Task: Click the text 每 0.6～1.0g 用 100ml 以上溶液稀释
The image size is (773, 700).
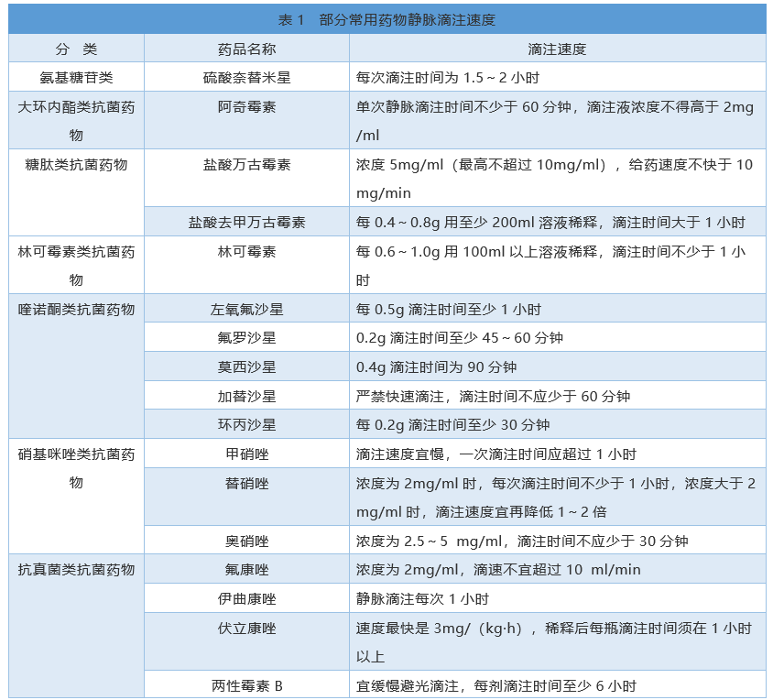Action: [x=477, y=252]
